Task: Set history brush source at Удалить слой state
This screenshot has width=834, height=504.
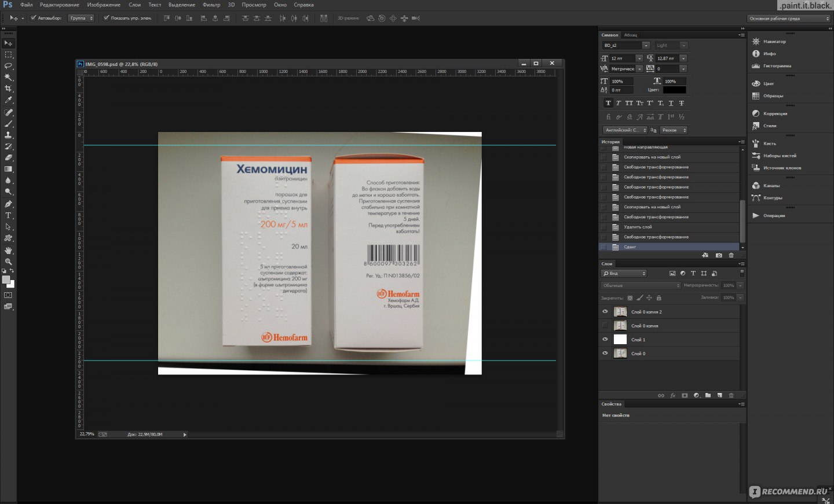Action: pyautogui.click(x=603, y=227)
